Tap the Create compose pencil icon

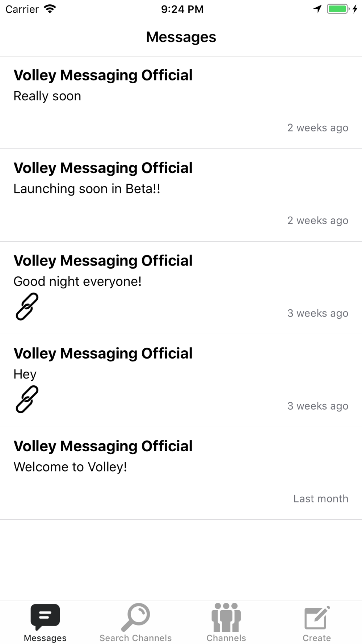[x=317, y=618]
